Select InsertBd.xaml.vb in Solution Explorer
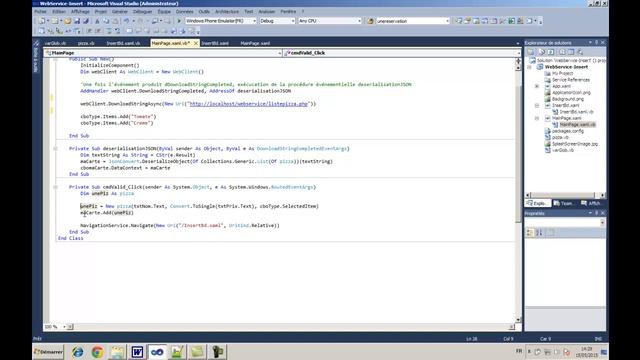The image size is (640, 360). (x=576, y=112)
